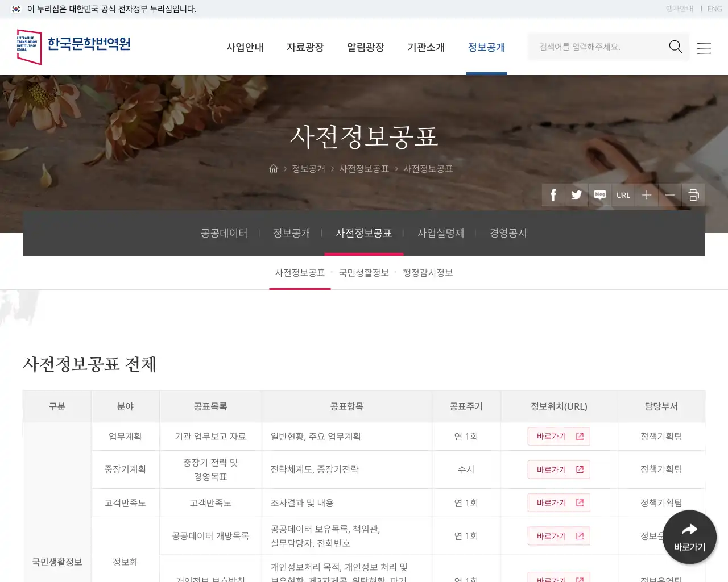
Task: Increase the font size with the plus icon
Action: (647, 195)
